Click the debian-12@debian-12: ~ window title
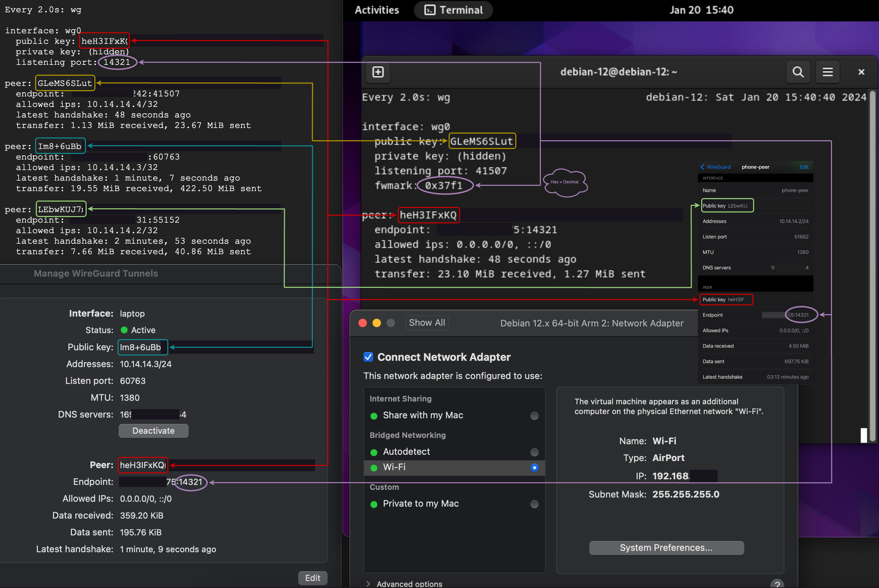 click(x=619, y=72)
